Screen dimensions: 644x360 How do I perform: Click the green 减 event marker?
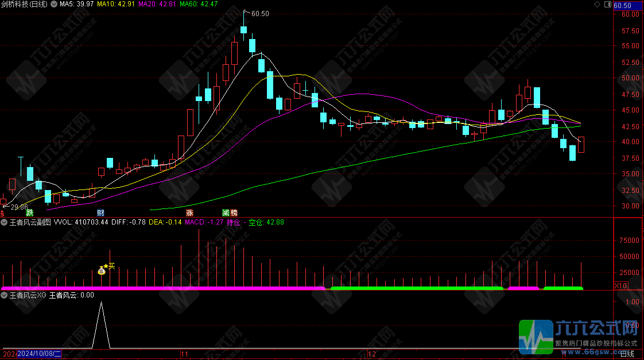pyautogui.click(x=226, y=212)
